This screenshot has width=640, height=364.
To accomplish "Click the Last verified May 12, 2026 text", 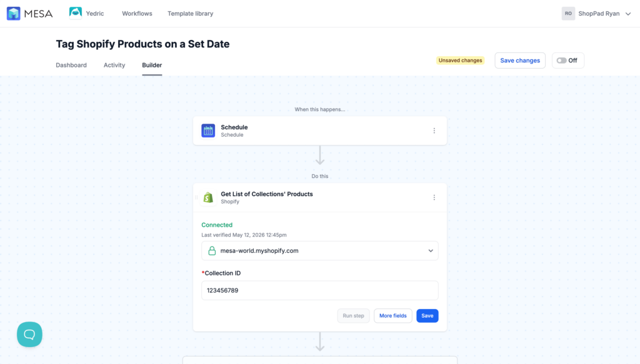I will pos(244,235).
